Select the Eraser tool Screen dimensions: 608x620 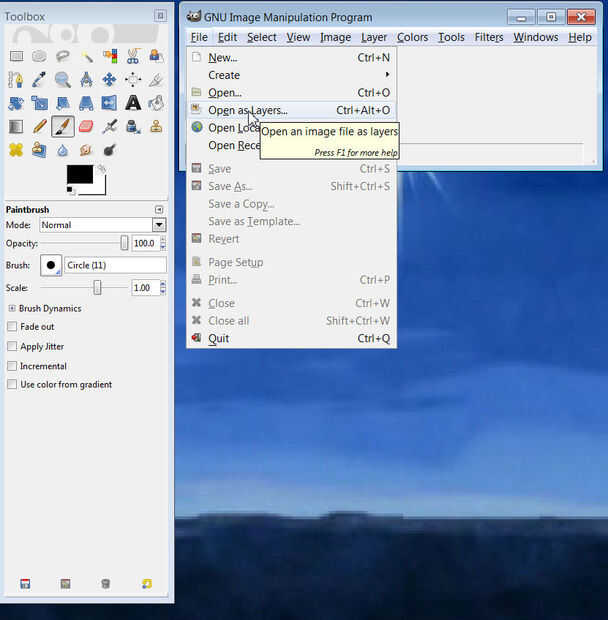[x=86, y=127]
